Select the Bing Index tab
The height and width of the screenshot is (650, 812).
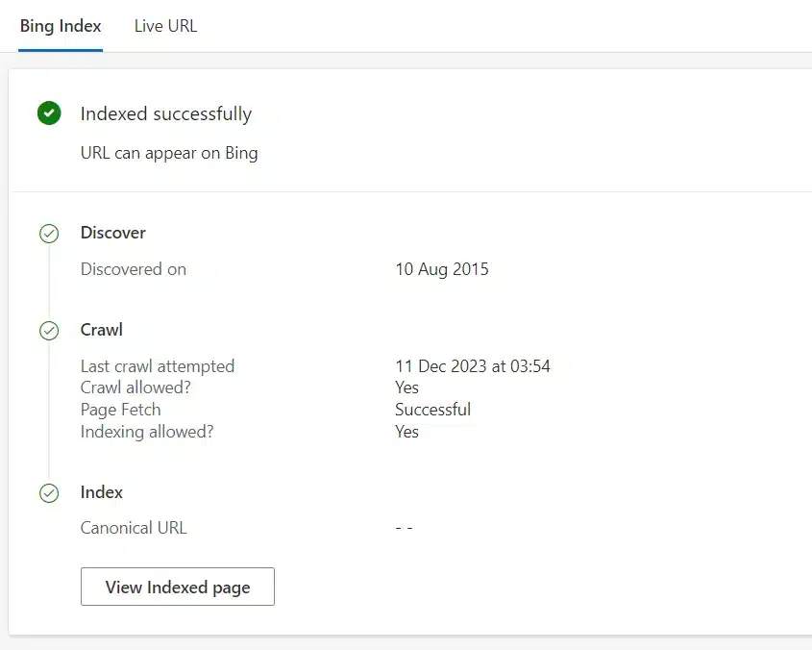61,26
